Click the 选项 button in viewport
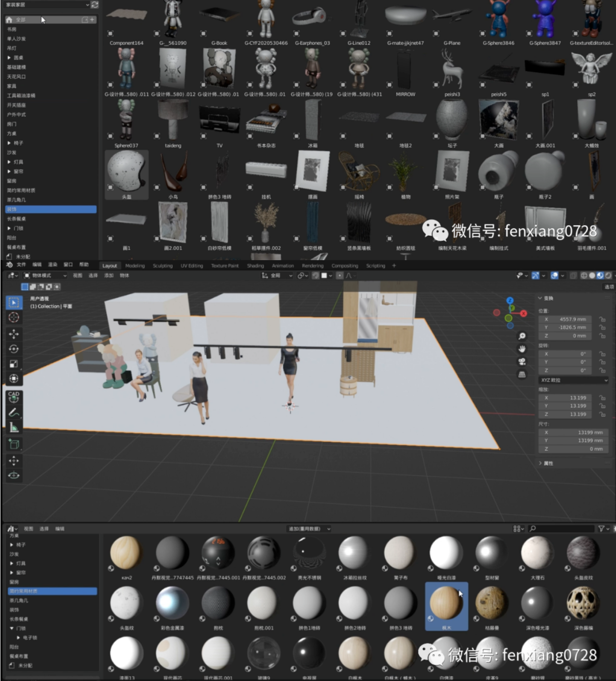Screen dimensions: 616x681 point(608,287)
